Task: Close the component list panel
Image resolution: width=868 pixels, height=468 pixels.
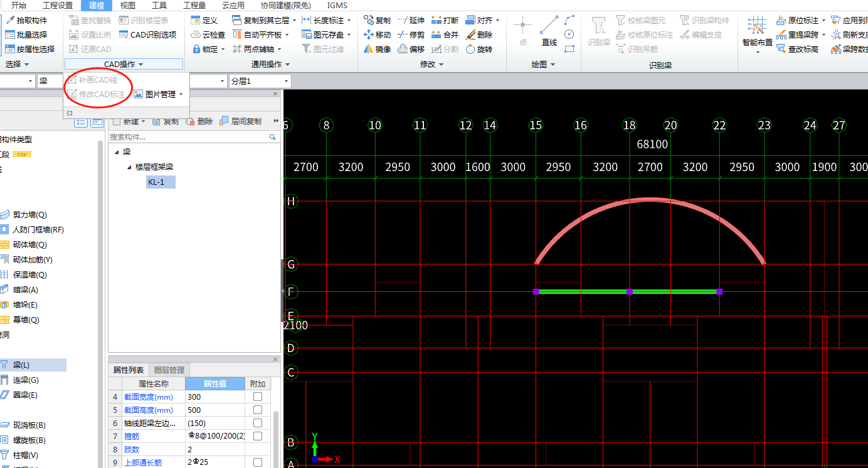Action: (275, 94)
